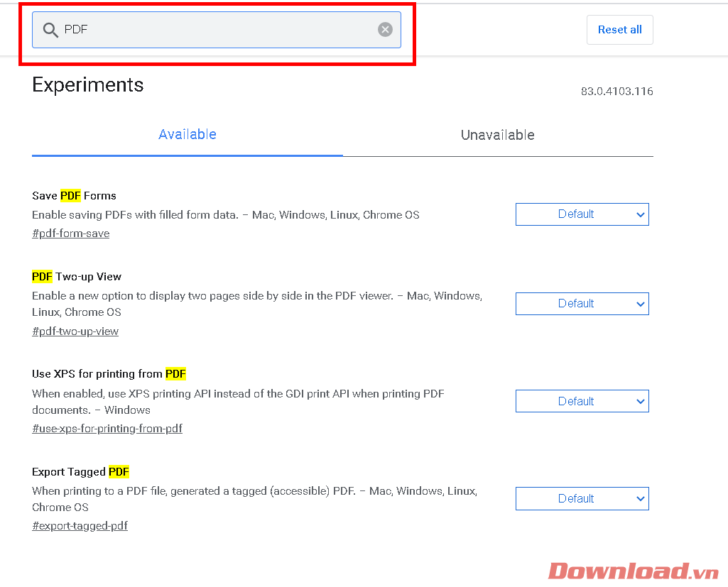Reset all experiments to default

tap(619, 30)
